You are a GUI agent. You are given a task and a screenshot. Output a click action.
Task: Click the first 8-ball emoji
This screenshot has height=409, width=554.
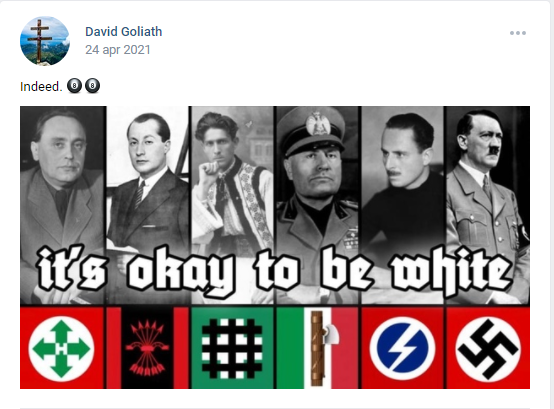point(74,86)
